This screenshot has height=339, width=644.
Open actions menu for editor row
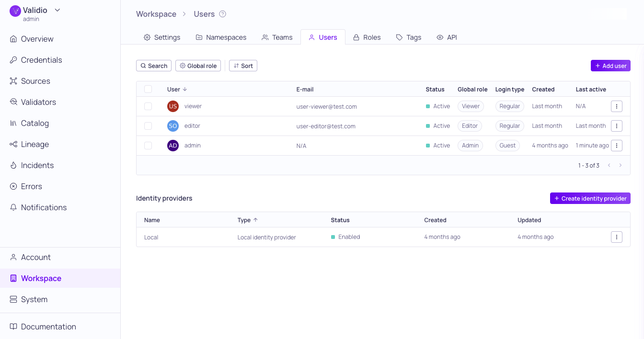(617, 126)
